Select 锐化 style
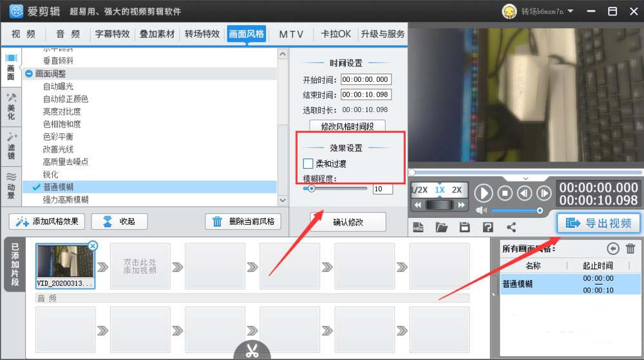 (x=50, y=175)
